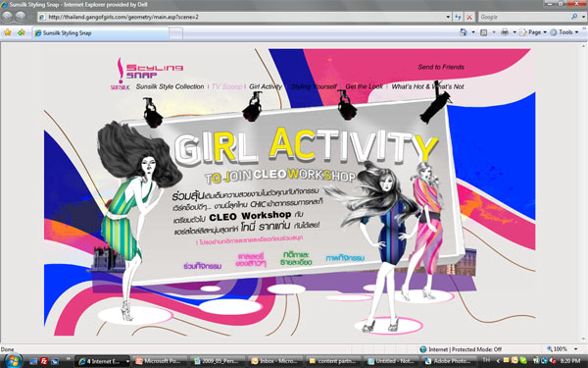This screenshot has width=588, height=368.
Task: Open TV Scoop menu item
Action: tap(227, 86)
